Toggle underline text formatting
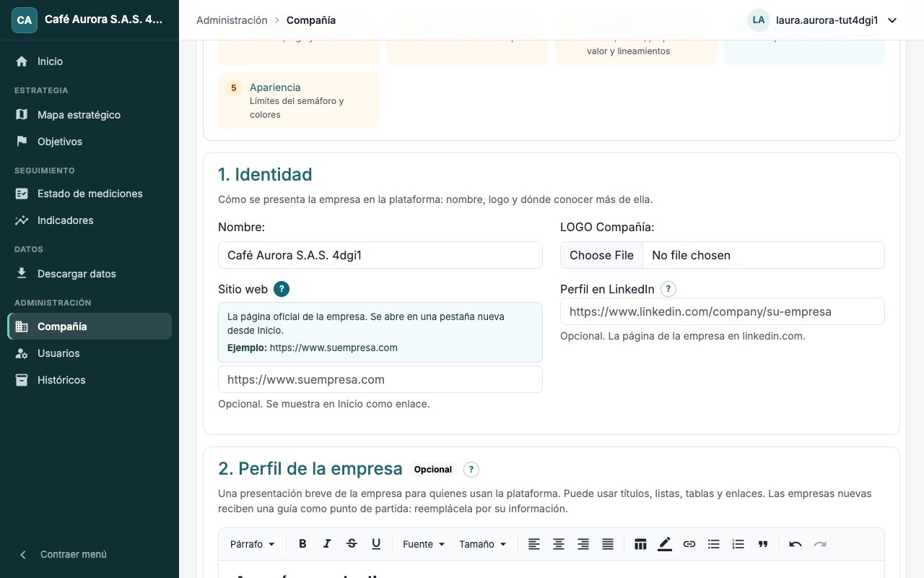Screen dimensions: 924x578 pyautogui.click(x=376, y=544)
